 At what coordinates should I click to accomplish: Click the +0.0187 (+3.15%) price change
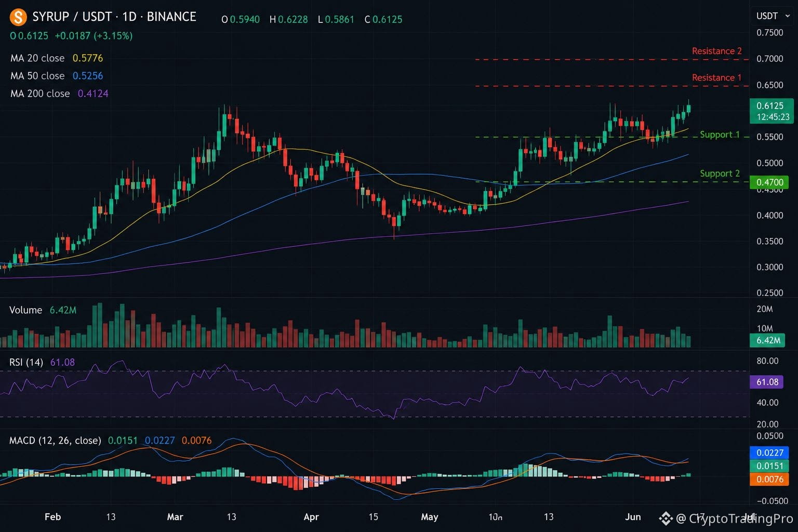[94, 36]
